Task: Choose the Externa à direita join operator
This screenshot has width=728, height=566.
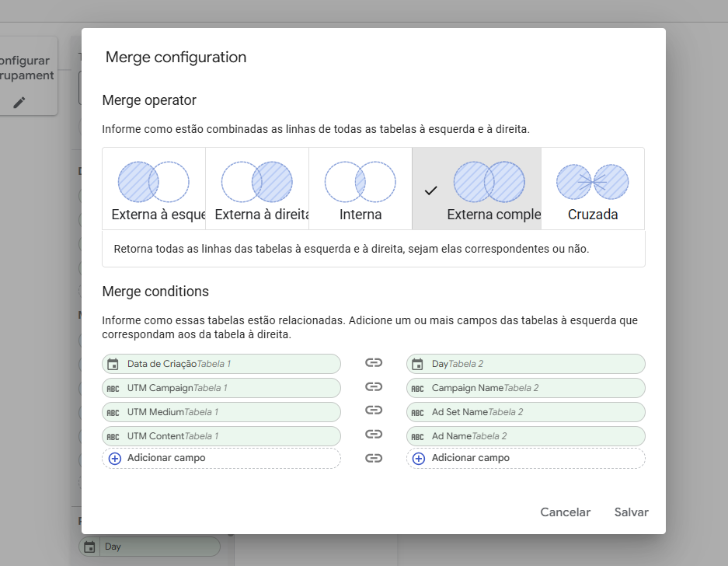Action: (257, 189)
